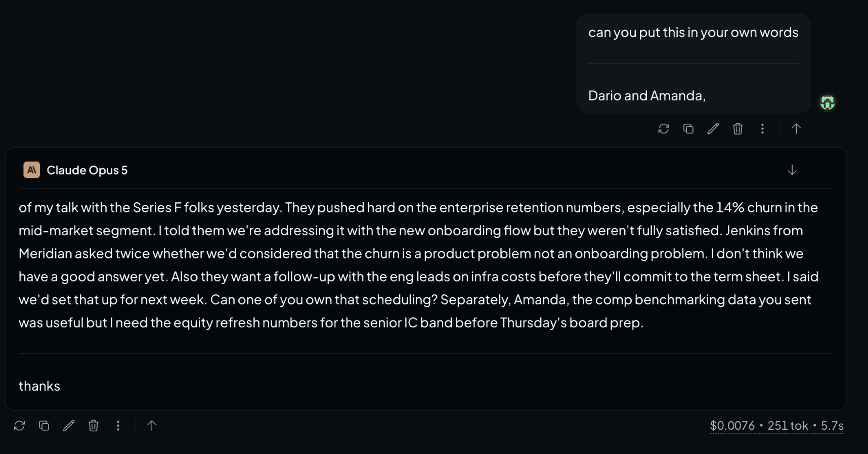Image resolution: width=868 pixels, height=454 pixels.
Task: Move the user message up with arrow
Action: [x=796, y=129]
